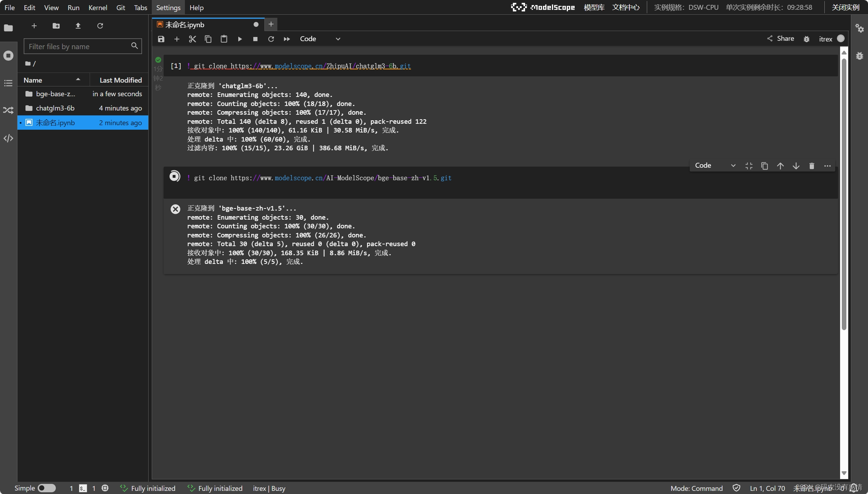Create a new folder in file browser
Screen dimensions: 868x494
pyautogui.click(x=56, y=26)
